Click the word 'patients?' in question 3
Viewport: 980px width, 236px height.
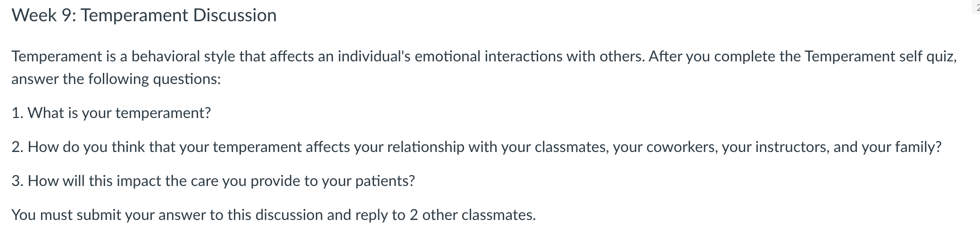(x=385, y=181)
